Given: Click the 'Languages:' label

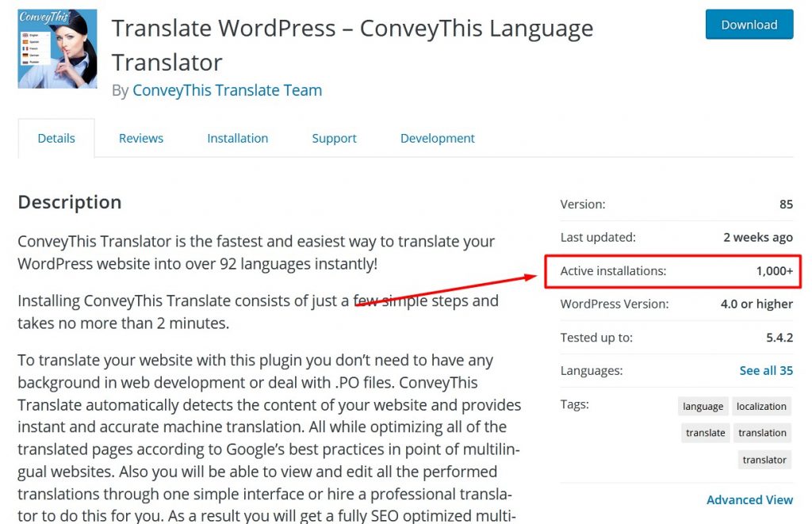Looking at the screenshot, I should click(592, 371).
